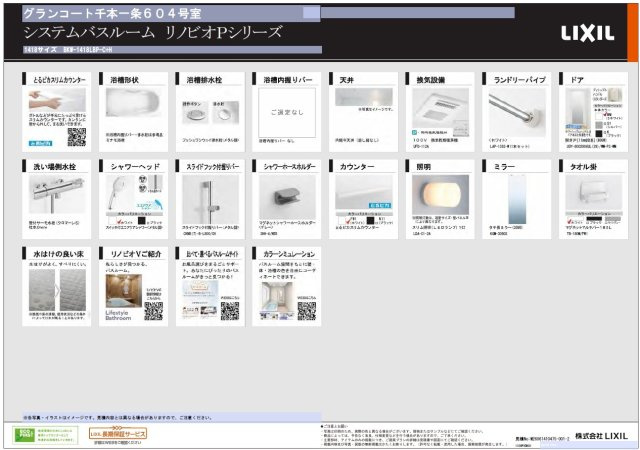
Task: Click the ミラー card title
Action: [504, 167]
